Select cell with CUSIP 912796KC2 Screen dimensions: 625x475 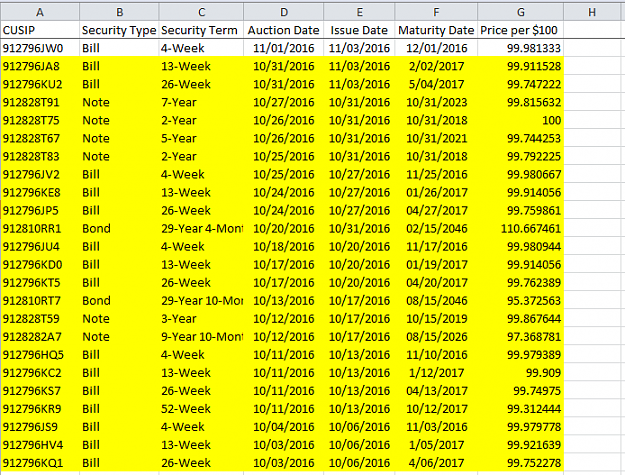(x=40, y=373)
